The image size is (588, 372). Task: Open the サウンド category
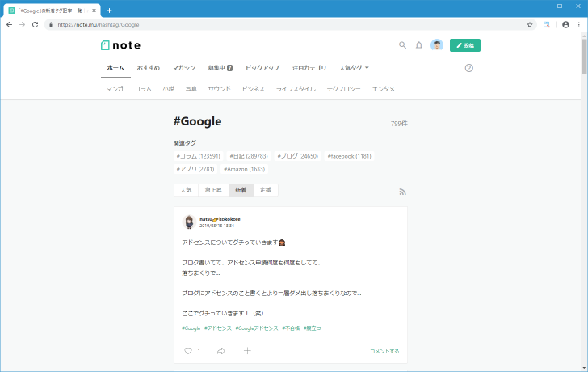(x=220, y=89)
